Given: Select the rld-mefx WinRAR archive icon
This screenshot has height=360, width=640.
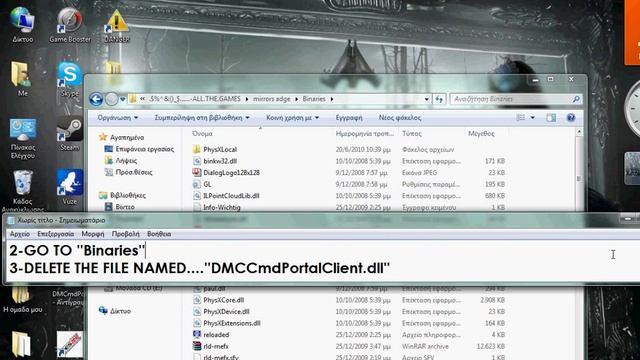Looking at the screenshot, I should pyautogui.click(x=197, y=346).
